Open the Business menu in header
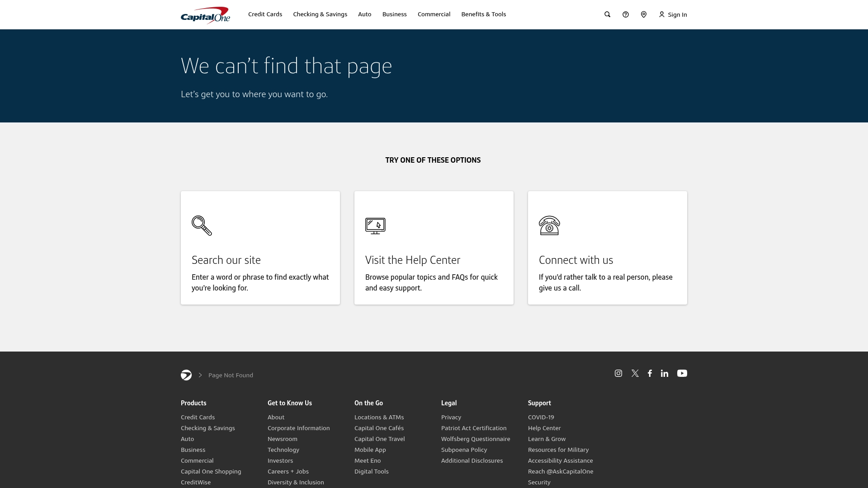Image resolution: width=868 pixels, height=488 pixels. point(394,14)
